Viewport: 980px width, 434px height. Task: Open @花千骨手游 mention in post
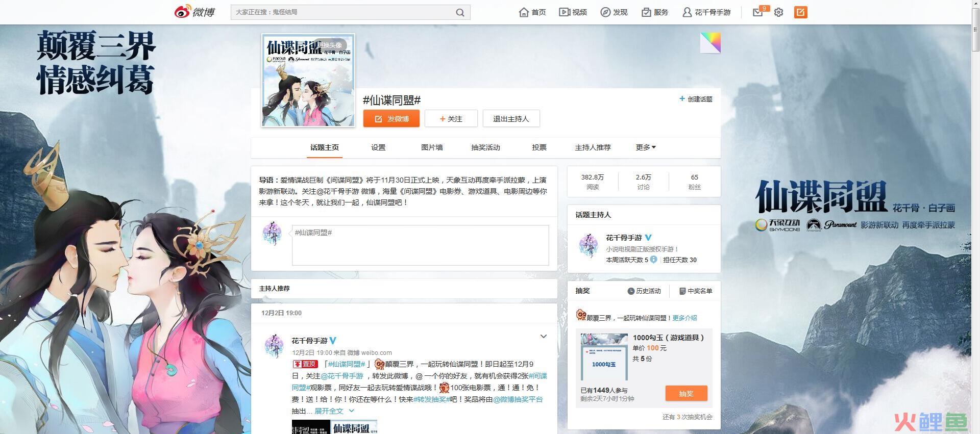(342, 376)
